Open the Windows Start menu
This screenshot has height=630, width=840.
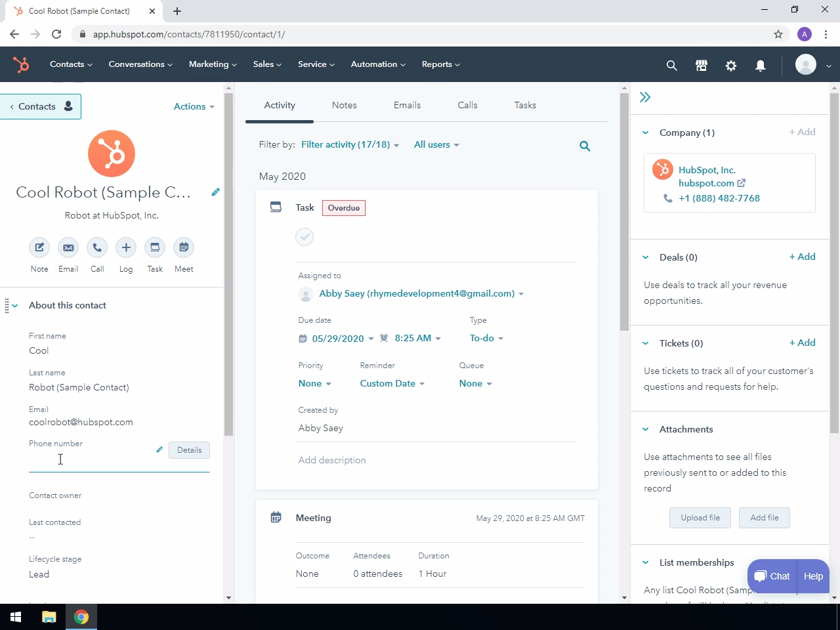click(x=16, y=617)
